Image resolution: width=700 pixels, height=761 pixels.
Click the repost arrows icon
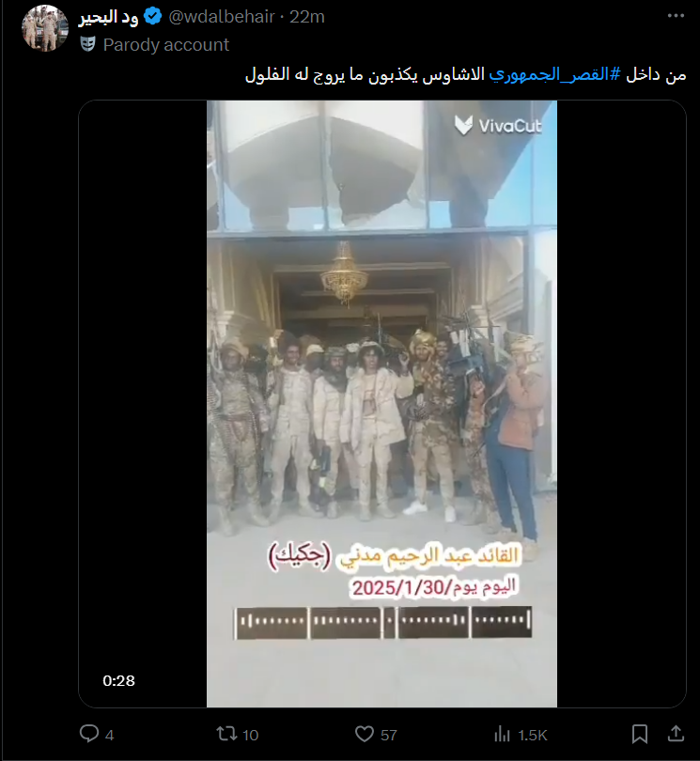pos(226,734)
